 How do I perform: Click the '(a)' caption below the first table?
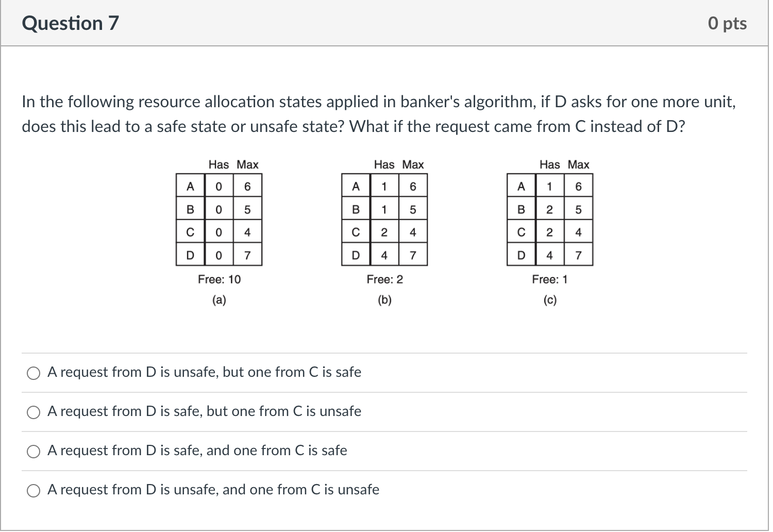pyautogui.click(x=219, y=300)
